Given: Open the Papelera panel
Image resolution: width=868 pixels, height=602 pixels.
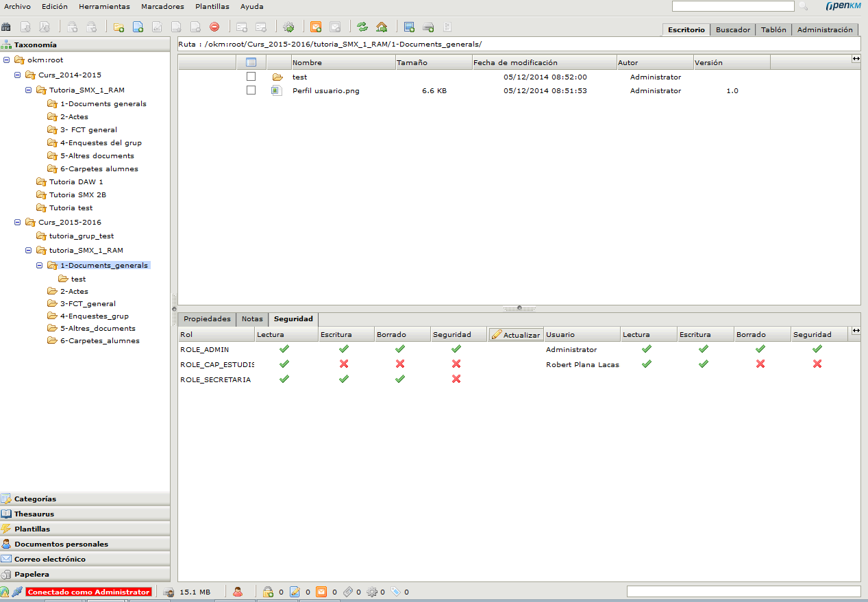Looking at the screenshot, I should [32, 575].
